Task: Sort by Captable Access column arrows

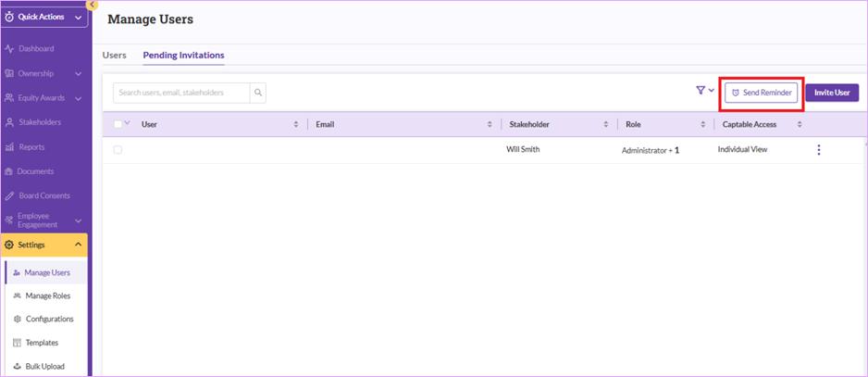Action: [800, 125]
